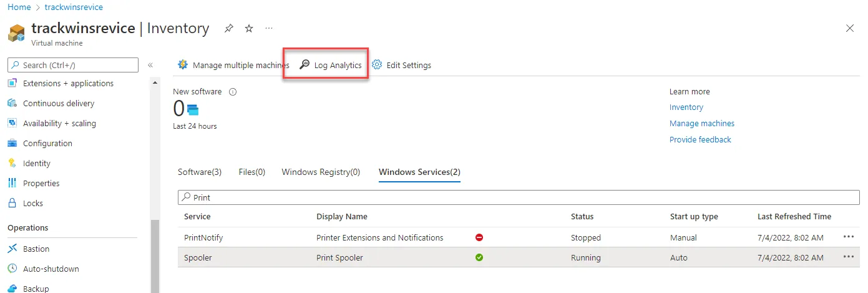Click the virtual machine resource icon

click(17, 32)
